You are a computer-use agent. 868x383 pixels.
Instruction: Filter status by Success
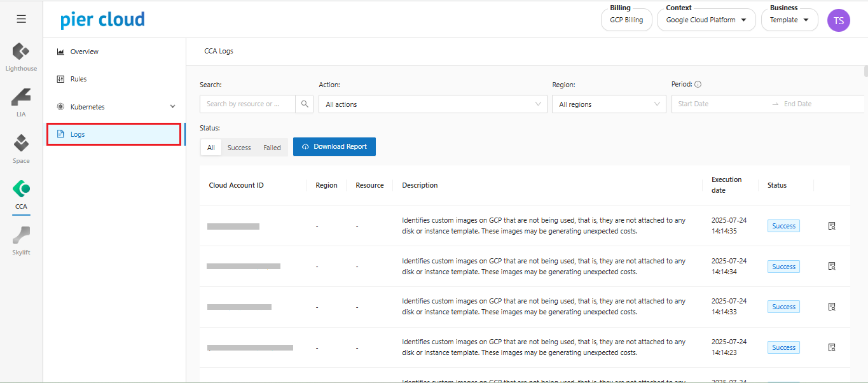pos(239,148)
